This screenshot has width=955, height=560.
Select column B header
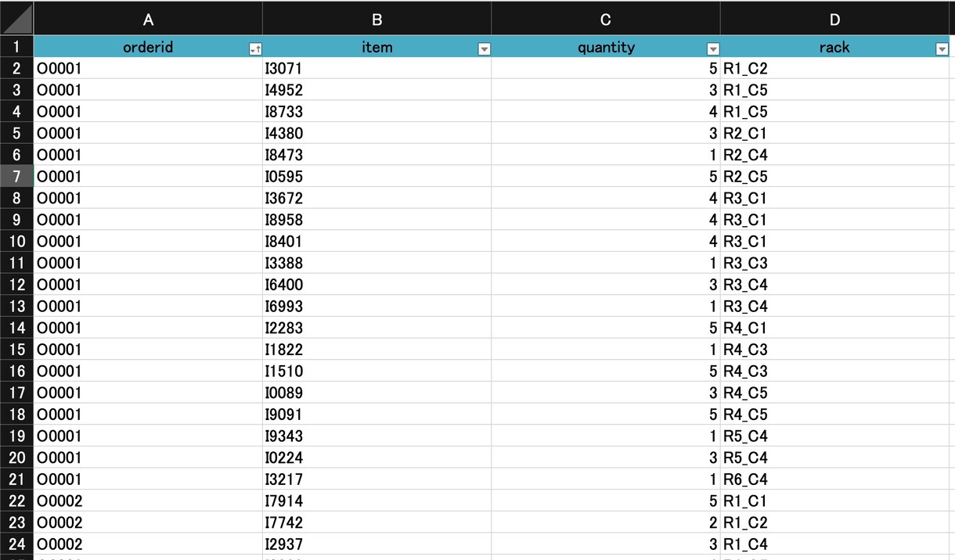(377, 19)
